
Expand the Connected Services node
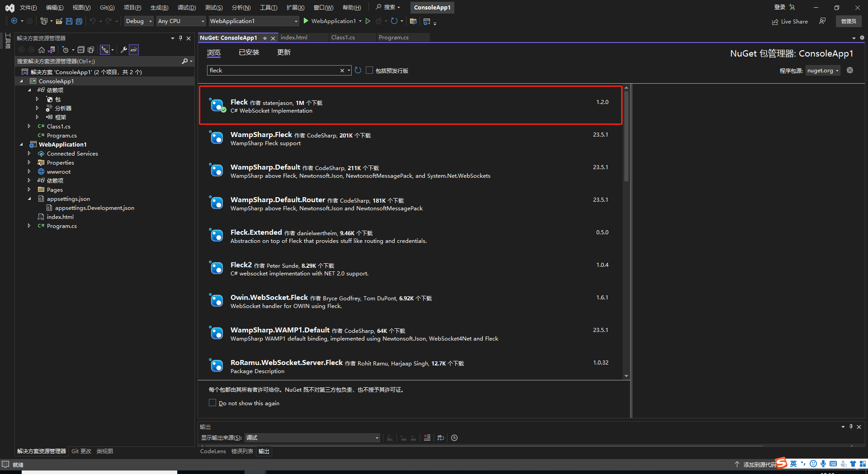[x=29, y=154]
